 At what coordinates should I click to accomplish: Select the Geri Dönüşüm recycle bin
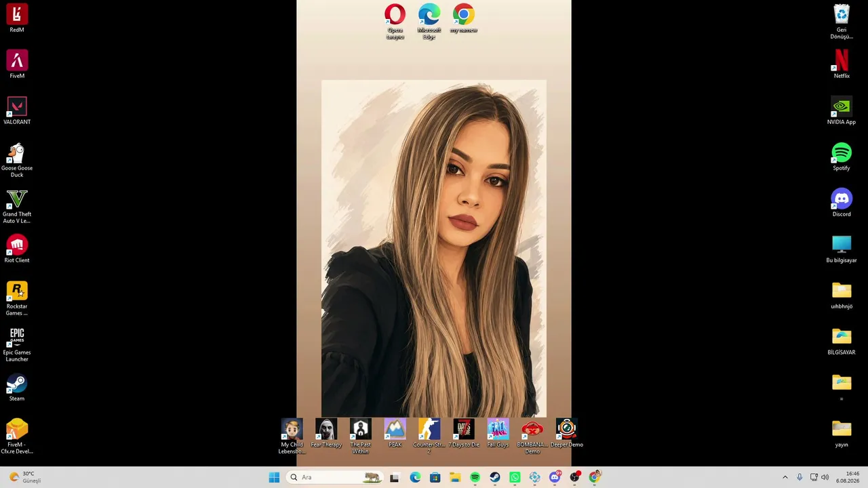point(842,22)
